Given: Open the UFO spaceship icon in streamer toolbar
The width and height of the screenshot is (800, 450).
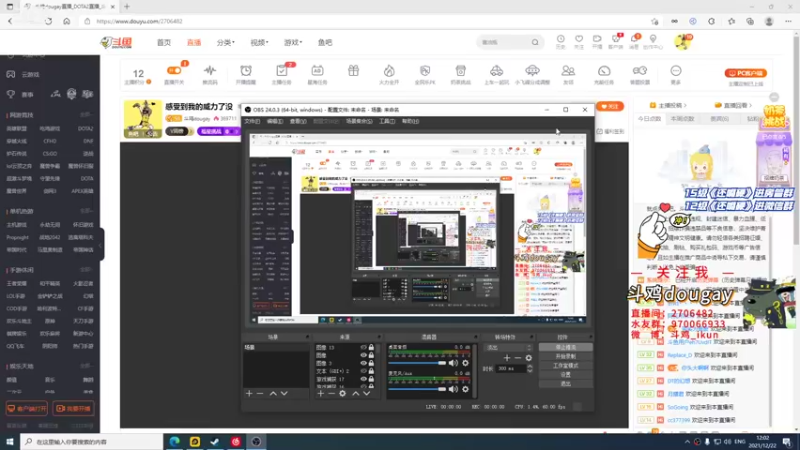Looking at the screenshot, I should point(532,70).
